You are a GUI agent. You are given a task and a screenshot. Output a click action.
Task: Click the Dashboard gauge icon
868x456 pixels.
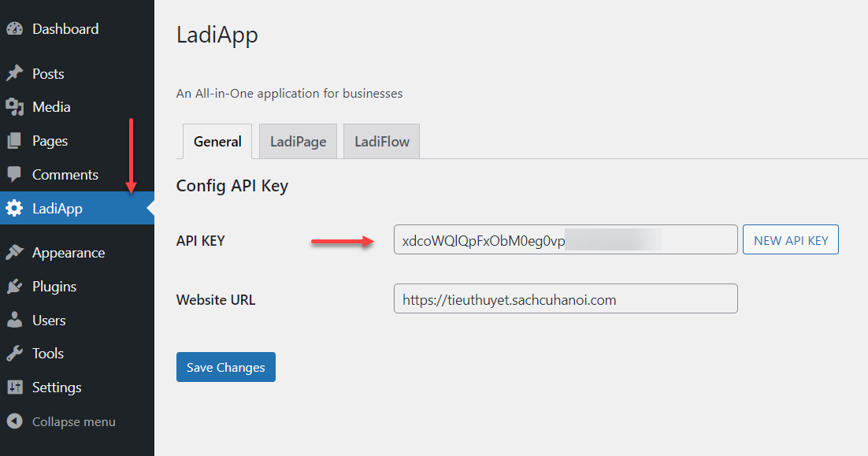pos(15,29)
